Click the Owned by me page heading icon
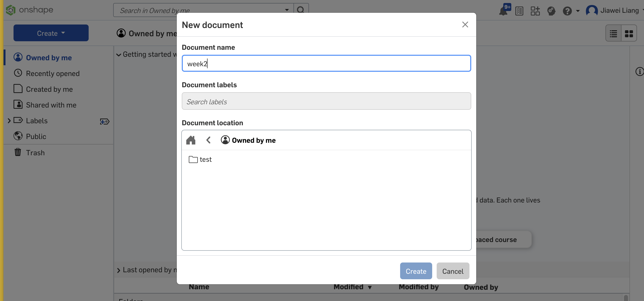The image size is (644, 301). 121,33
